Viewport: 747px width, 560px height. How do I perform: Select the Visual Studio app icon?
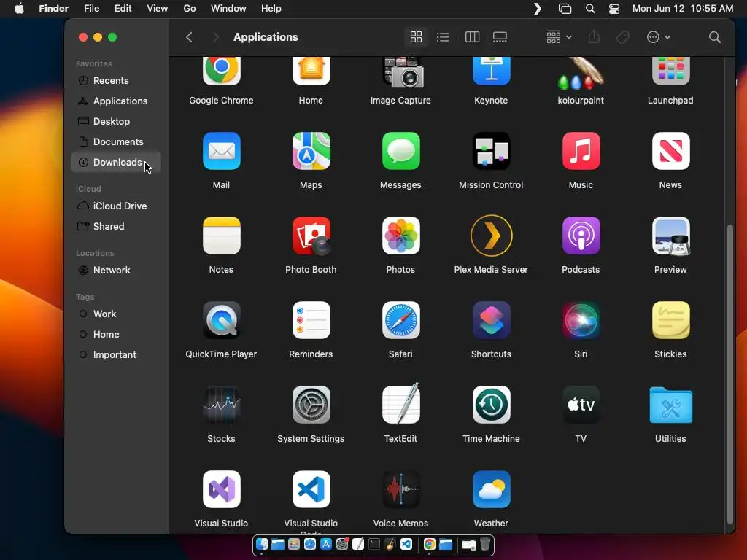tap(221, 489)
